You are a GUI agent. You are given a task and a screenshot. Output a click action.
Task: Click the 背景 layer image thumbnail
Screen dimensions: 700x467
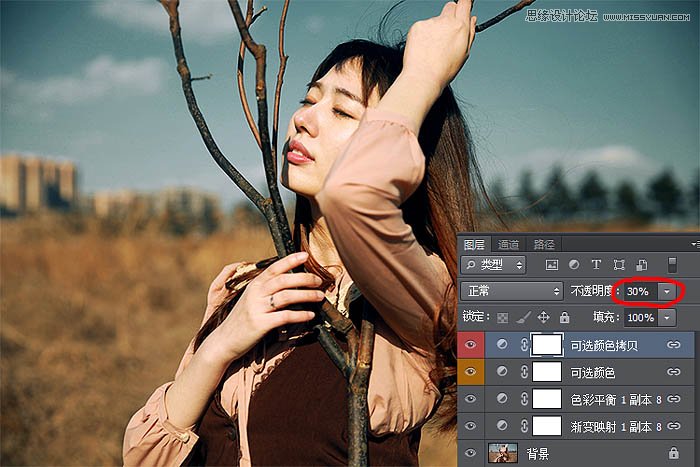pos(503,453)
